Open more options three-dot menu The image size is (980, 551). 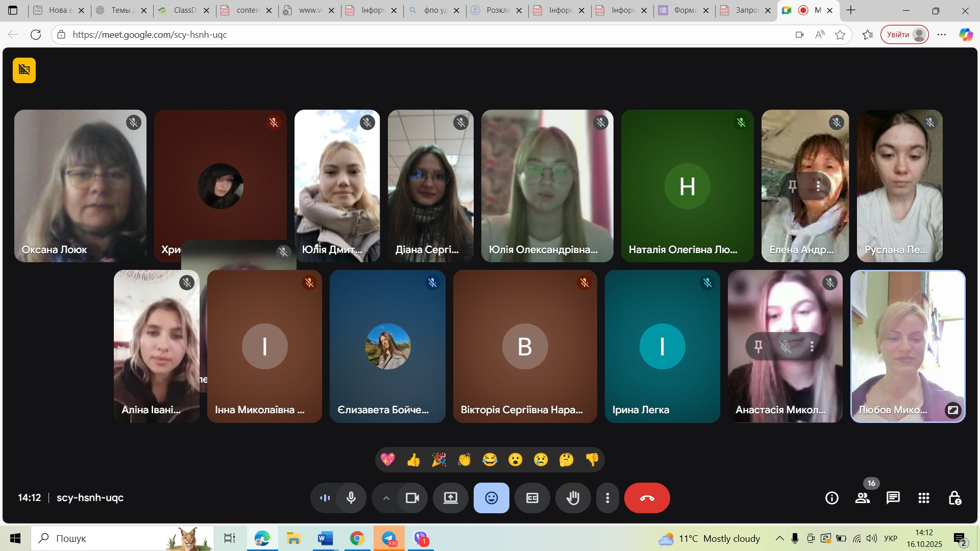click(x=607, y=498)
